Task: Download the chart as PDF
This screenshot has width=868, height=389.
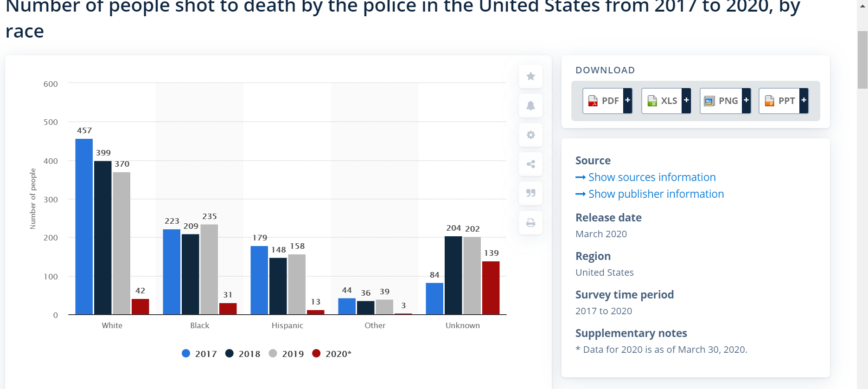Action: coord(604,101)
